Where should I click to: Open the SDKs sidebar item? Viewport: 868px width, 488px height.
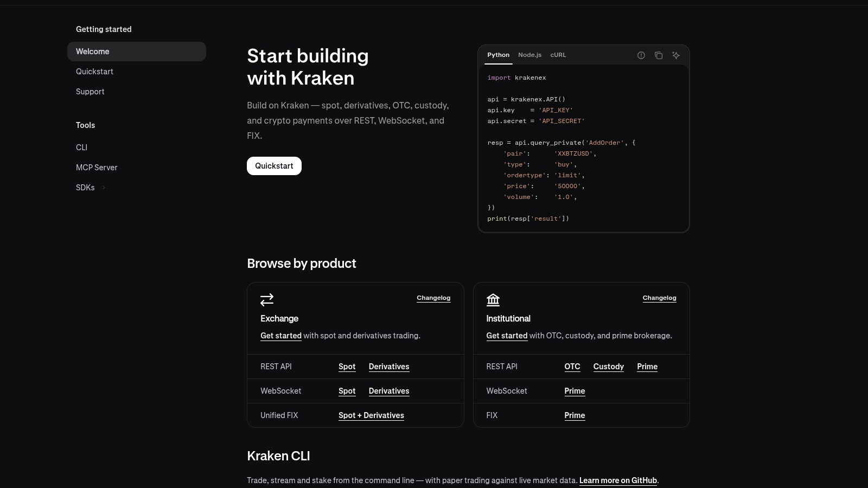click(x=85, y=188)
